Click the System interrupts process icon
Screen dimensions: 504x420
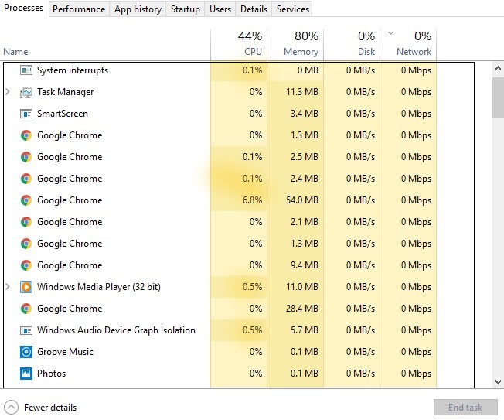pyautogui.click(x=26, y=70)
